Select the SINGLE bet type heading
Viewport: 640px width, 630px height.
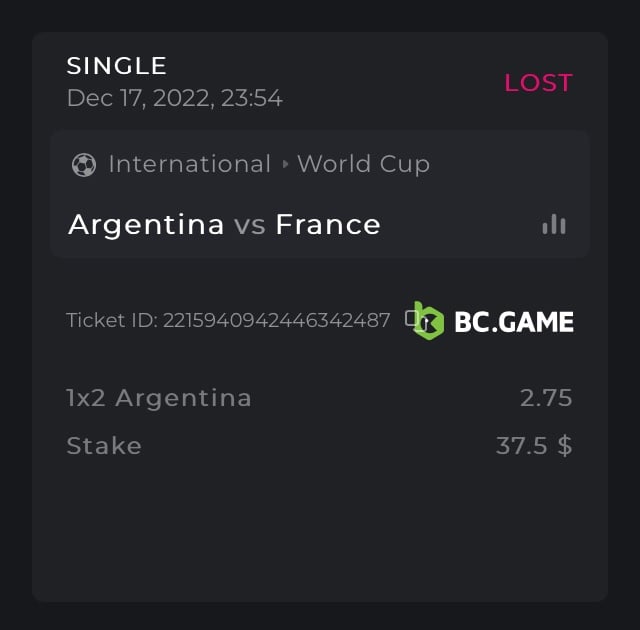pyautogui.click(x=116, y=66)
